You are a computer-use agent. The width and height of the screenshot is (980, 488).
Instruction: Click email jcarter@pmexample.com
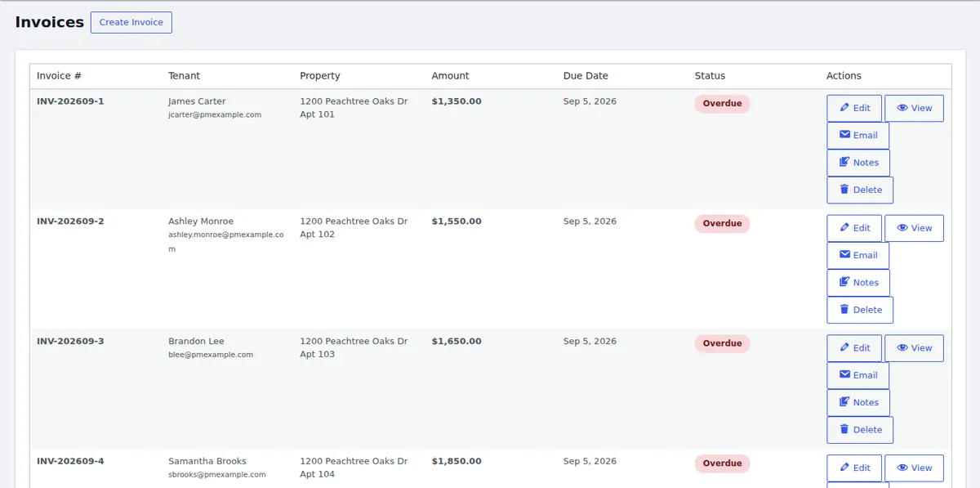click(x=215, y=115)
